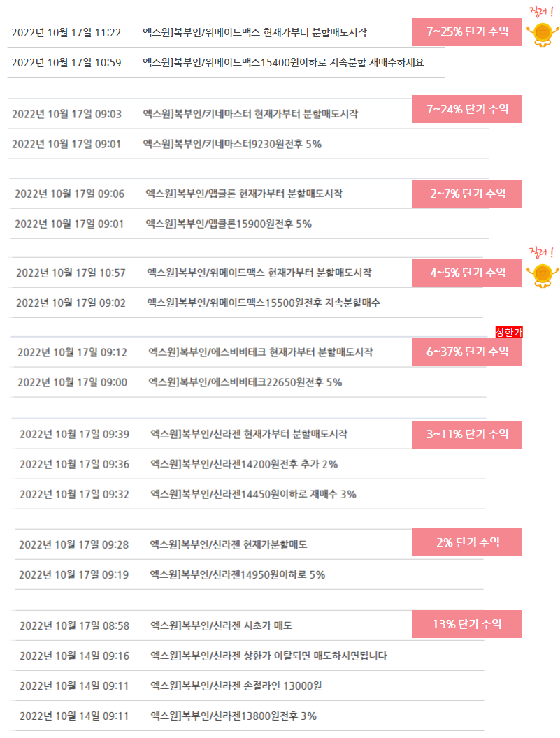The image size is (560, 738).
Task: Select the 7~25% 단기 수익 badge
Action: click(x=467, y=32)
